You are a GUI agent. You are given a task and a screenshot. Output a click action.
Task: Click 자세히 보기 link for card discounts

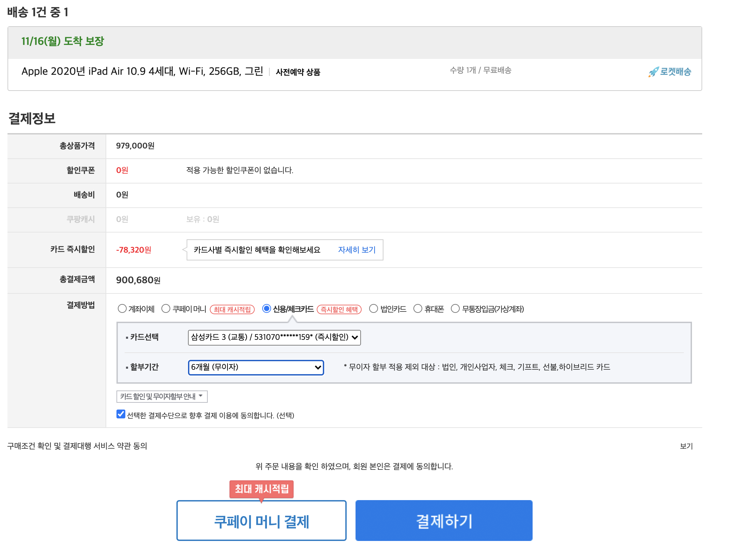pos(357,250)
